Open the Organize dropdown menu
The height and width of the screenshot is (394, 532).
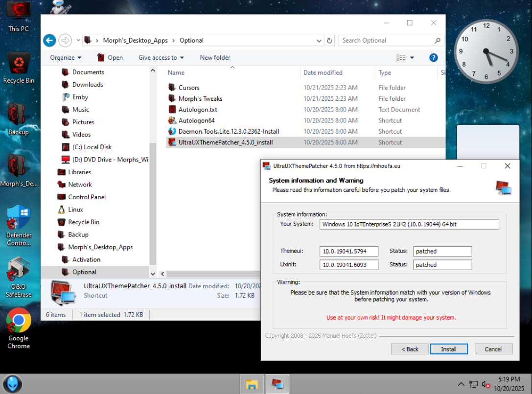pos(66,58)
